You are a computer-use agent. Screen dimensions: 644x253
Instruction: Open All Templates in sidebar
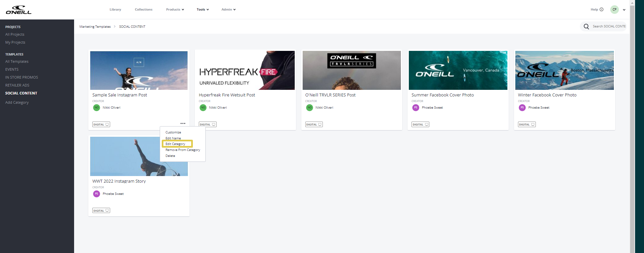point(17,61)
